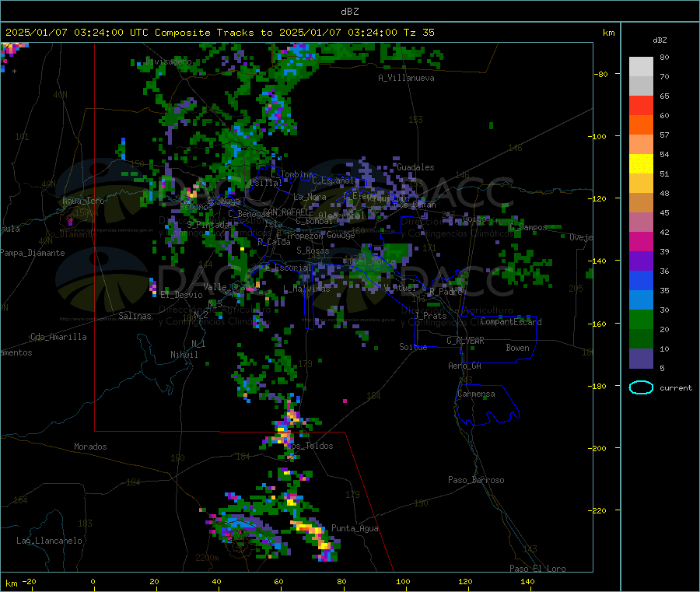
Task: Click the 'N_1' place label near Nihuil
Action: pos(198,344)
